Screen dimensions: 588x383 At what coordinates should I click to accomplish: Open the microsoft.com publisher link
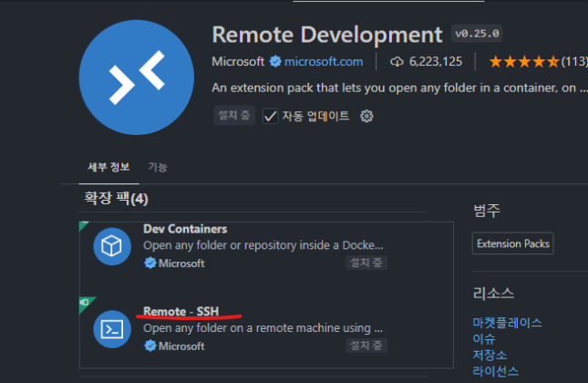point(324,61)
